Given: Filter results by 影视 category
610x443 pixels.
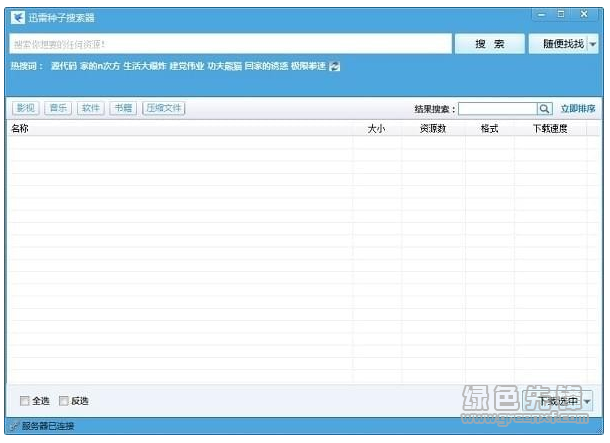Looking at the screenshot, I should pos(26,108).
